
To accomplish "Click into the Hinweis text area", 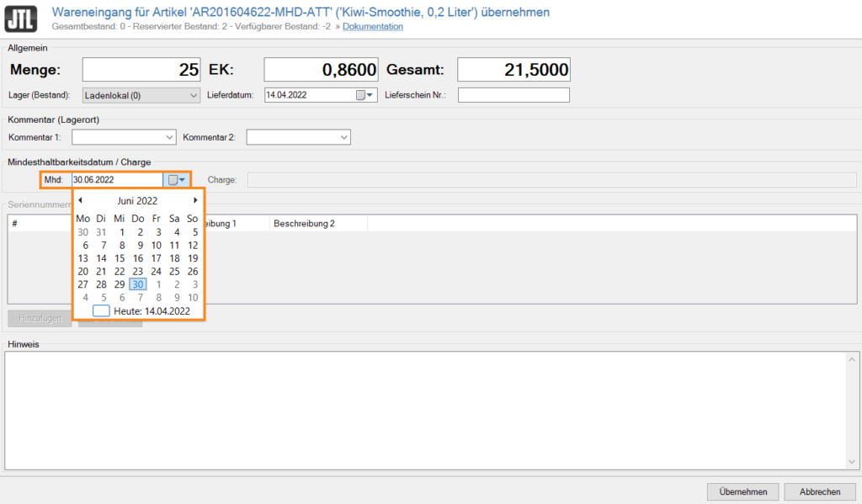I will [431, 408].
